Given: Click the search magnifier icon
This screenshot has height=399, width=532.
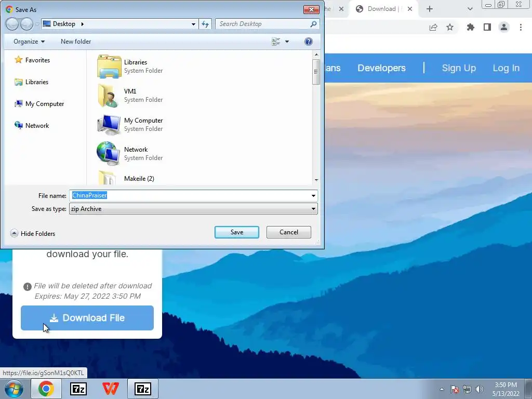Looking at the screenshot, I should [x=313, y=24].
